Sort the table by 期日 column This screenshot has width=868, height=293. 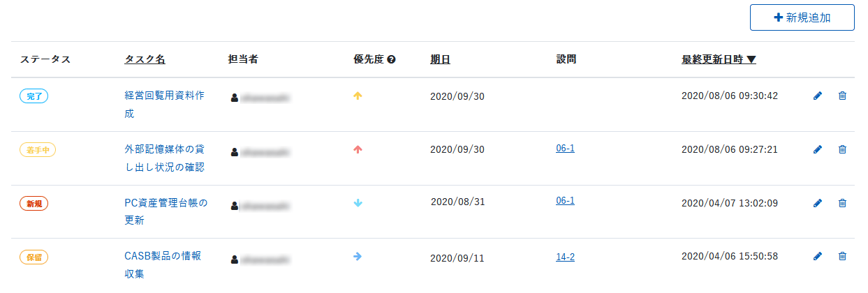(x=440, y=59)
